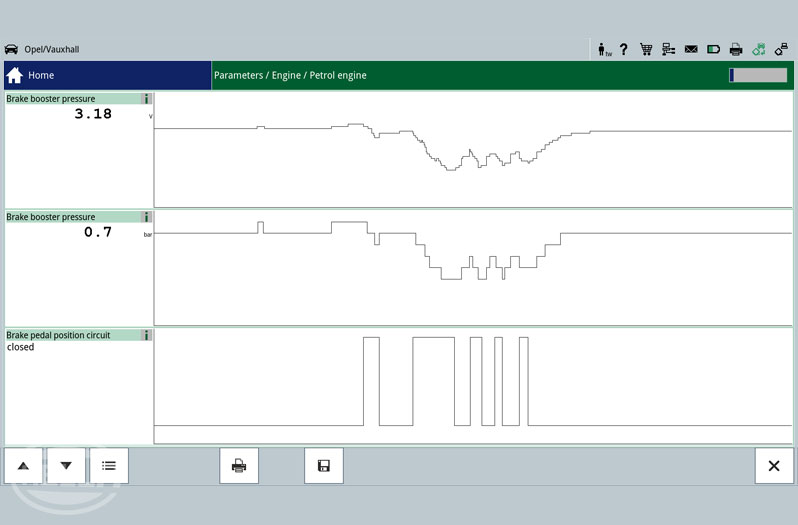Click the progress bar in the header

[x=757, y=75]
